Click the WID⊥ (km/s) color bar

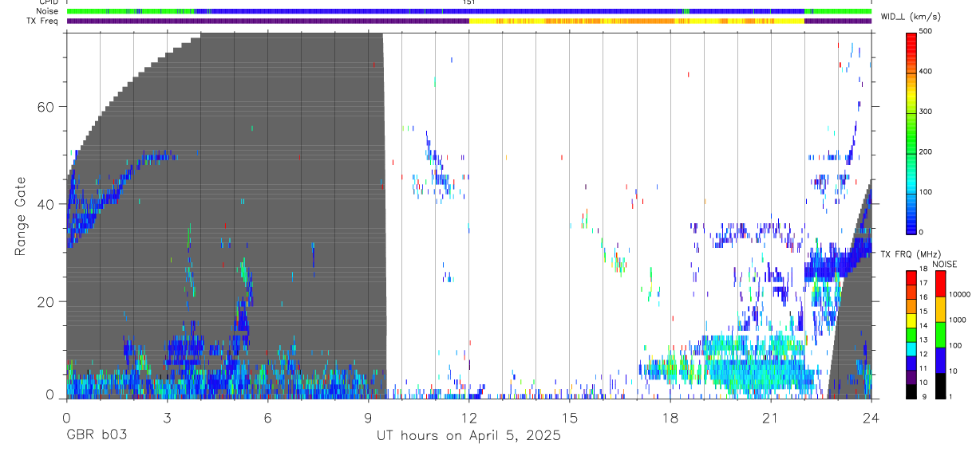pyautogui.click(x=912, y=132)
